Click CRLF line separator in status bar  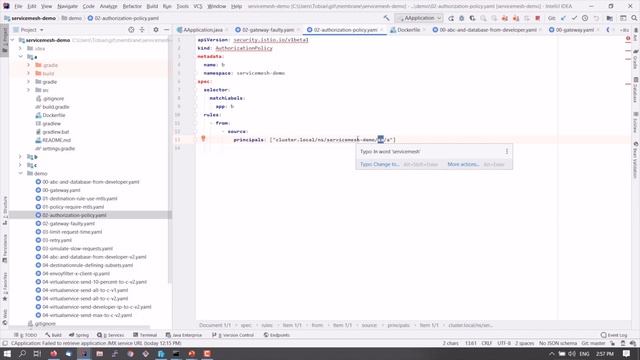coord(487,343)
